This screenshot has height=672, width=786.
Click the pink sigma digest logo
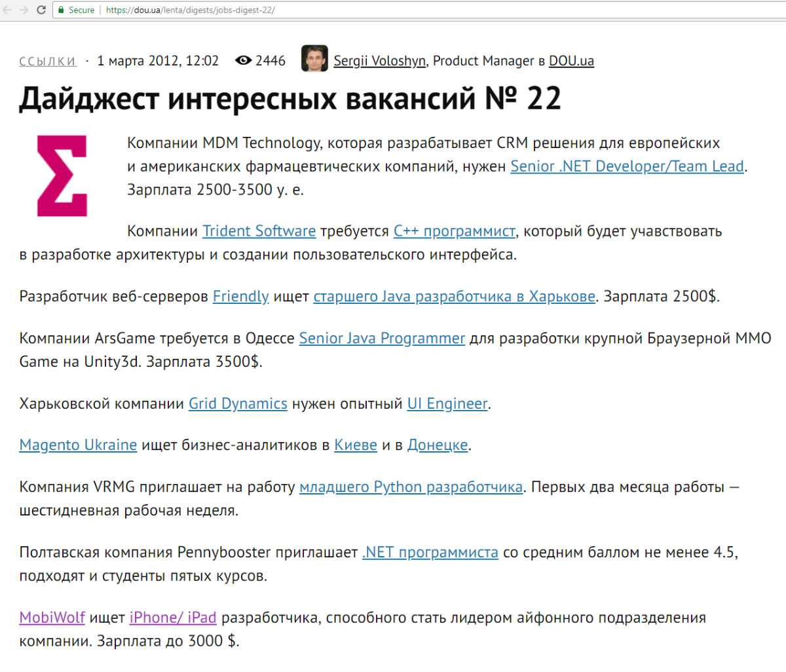click(x=62, y=176)
